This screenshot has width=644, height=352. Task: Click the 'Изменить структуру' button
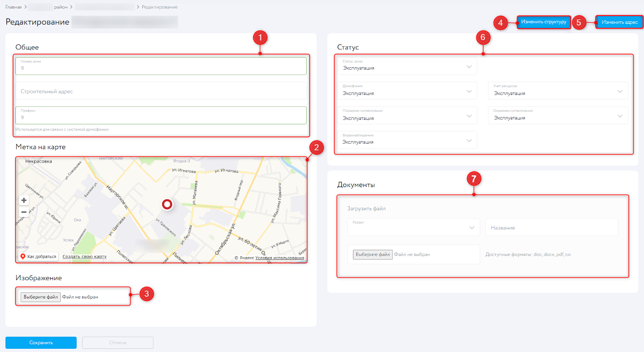coord(543,22)
